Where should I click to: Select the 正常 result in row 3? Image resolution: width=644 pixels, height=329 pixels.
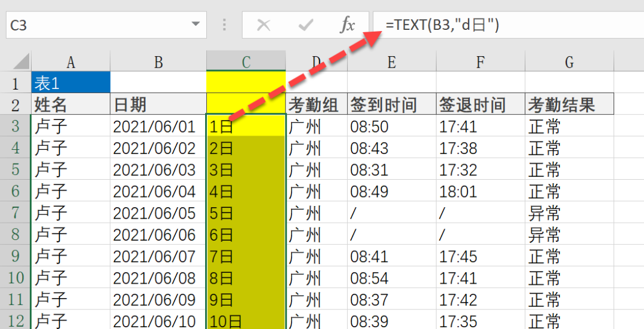coord(569,126)
